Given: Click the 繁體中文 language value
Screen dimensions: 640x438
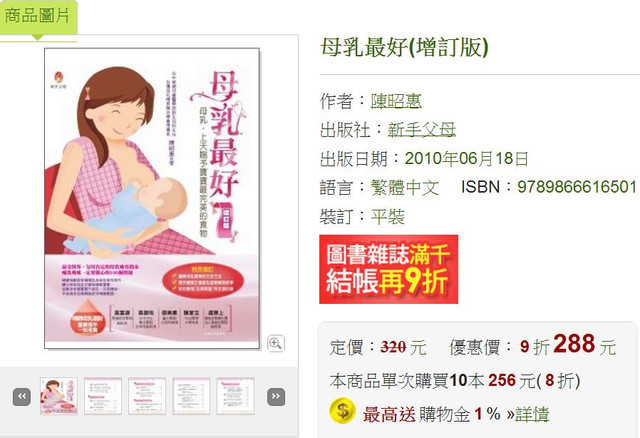Looking at the screenshot, I should click(x=404, y=187).
